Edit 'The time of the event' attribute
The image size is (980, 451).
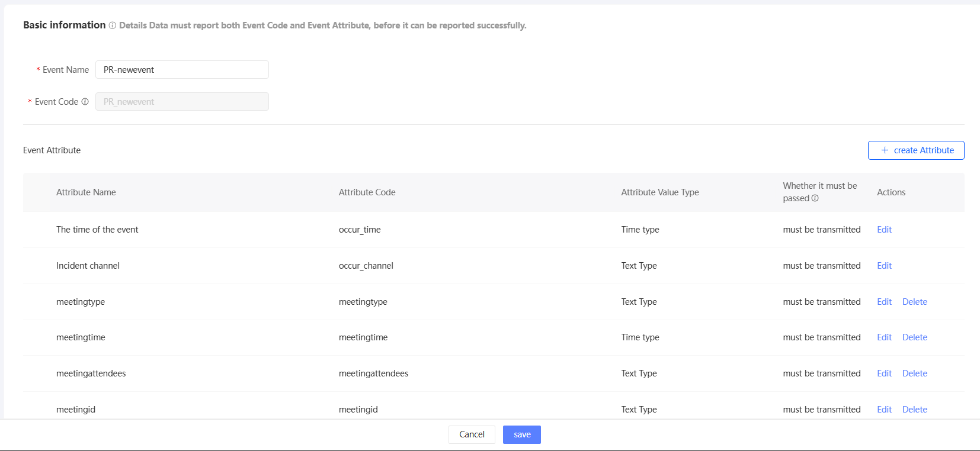tap(884, 230)
